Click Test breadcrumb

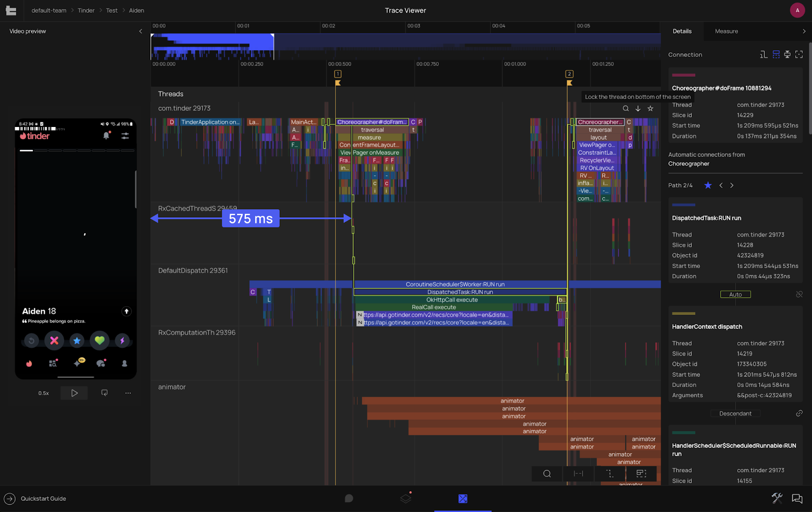[x=112, y=11]
